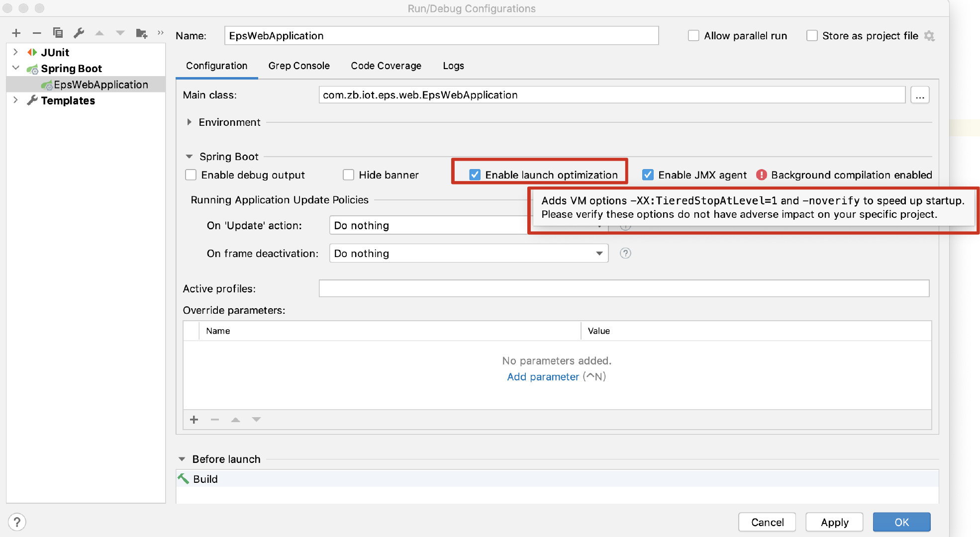Viewport: 980px width, 537px height.
Task: Add a new run configuration with plus icon
Action: (x=16, y=33)
